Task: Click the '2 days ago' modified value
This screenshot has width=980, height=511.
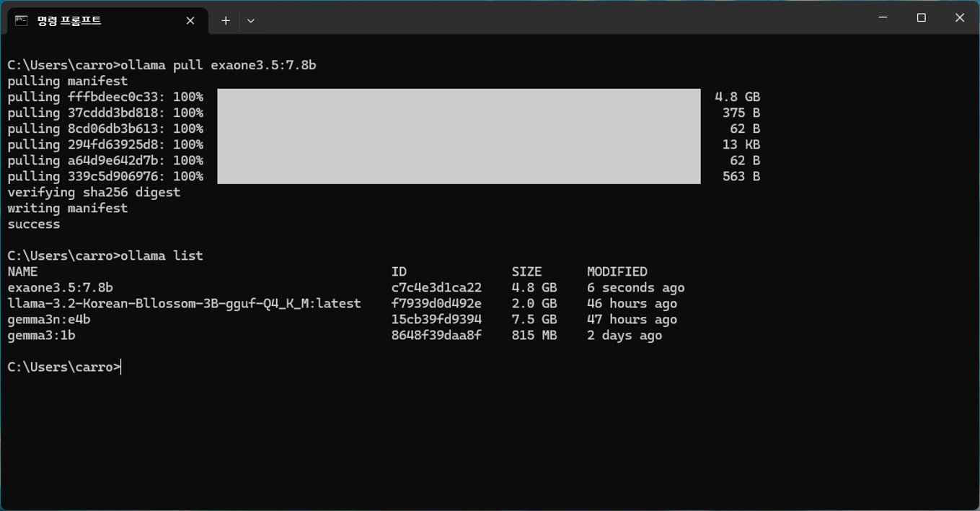Action: click(624, 335)
